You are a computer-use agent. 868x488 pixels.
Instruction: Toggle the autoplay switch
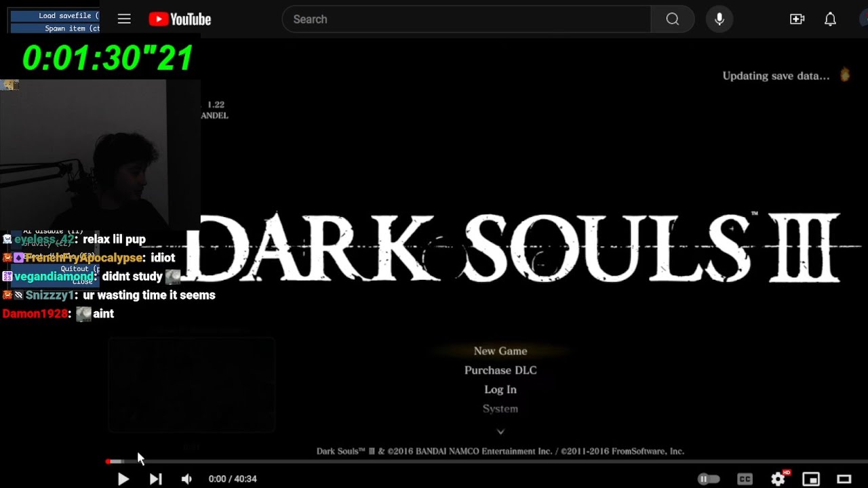709,479
